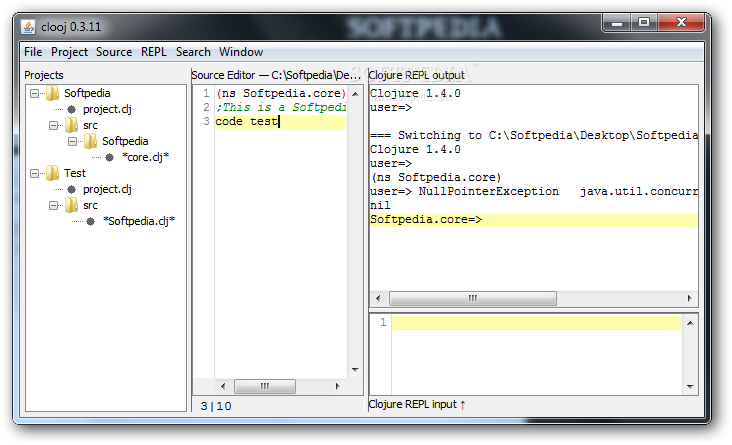Click the '=== Switching to' line in REPL output
Screen dimensions: 732x445
[x=534, y=135]
